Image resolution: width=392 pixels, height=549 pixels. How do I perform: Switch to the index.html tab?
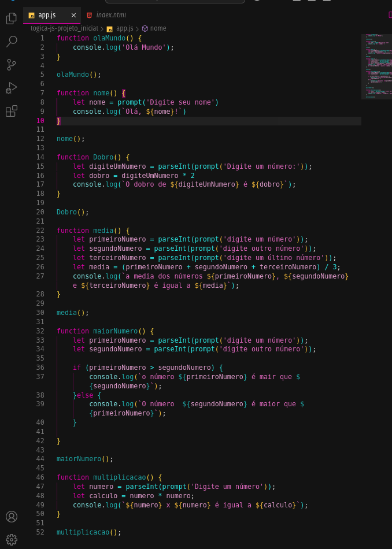[x=106, y=16]
